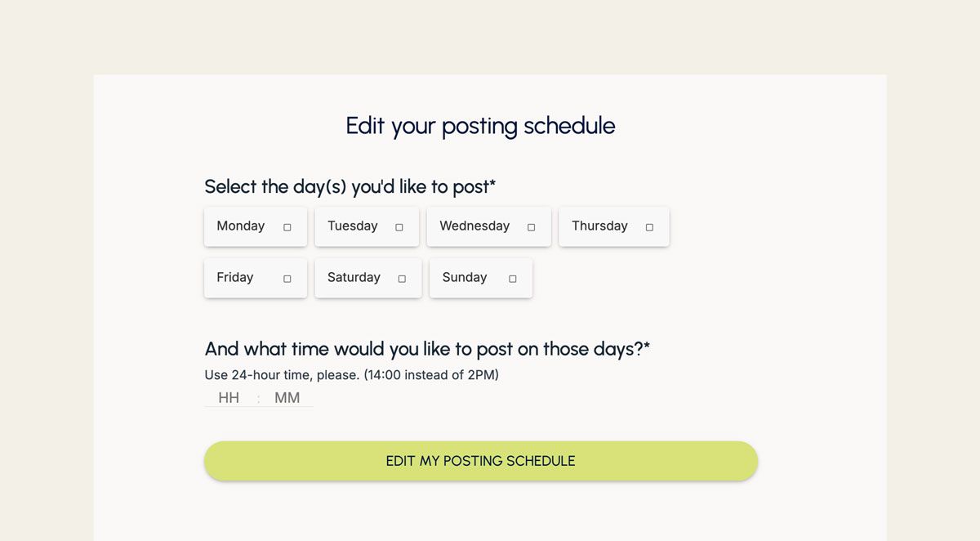Click the Thursday day label text
Image resolution: width=980 pixels, height=541 pixels.
point(599,226)
